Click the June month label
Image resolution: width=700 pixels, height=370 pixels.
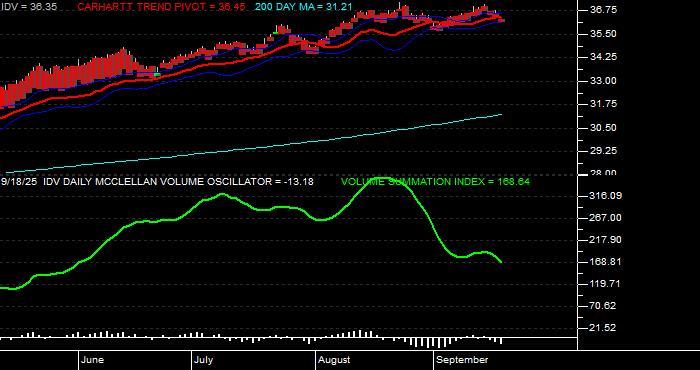93,360
